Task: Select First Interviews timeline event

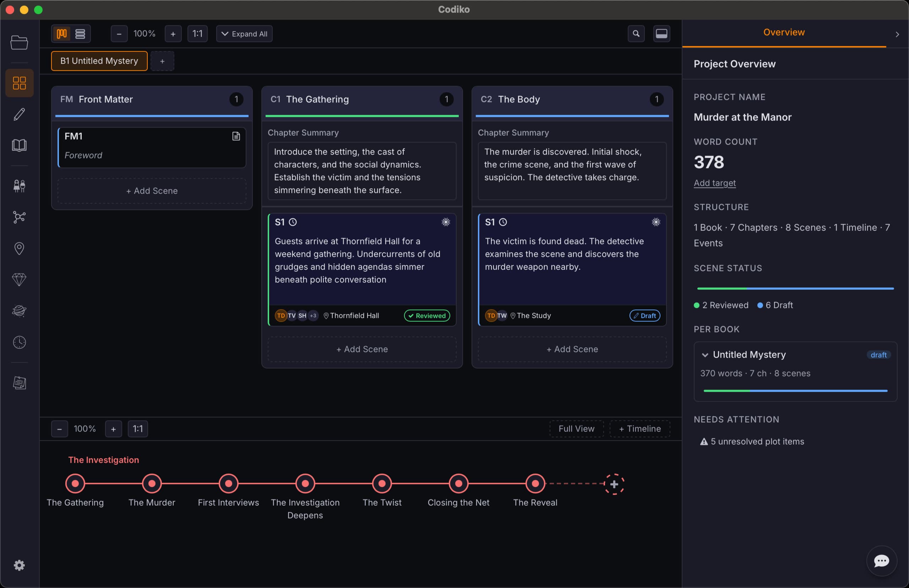Action: pyautogui.click(x=229, y=483)
